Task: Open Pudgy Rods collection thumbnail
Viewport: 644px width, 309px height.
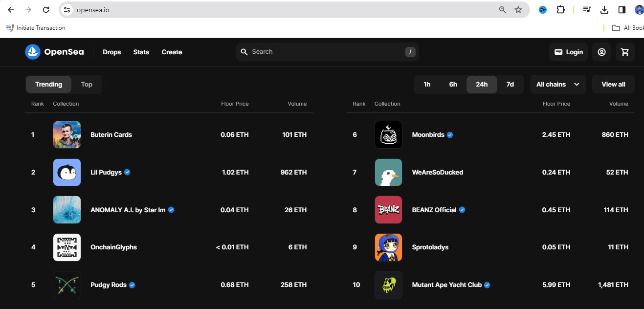Action: [67, 285]
